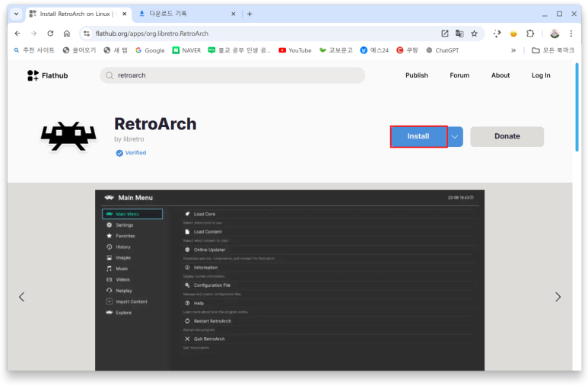Open the ChatGPT bookmark
Image resolution: width=588 pixels, height=385 pixels.
coord(443,50)
